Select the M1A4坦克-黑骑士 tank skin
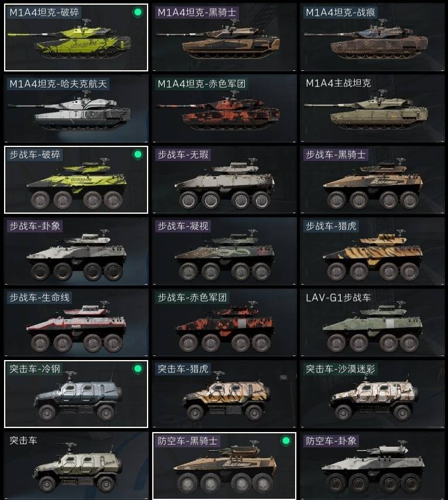448x500 pixels. point(224,37)
